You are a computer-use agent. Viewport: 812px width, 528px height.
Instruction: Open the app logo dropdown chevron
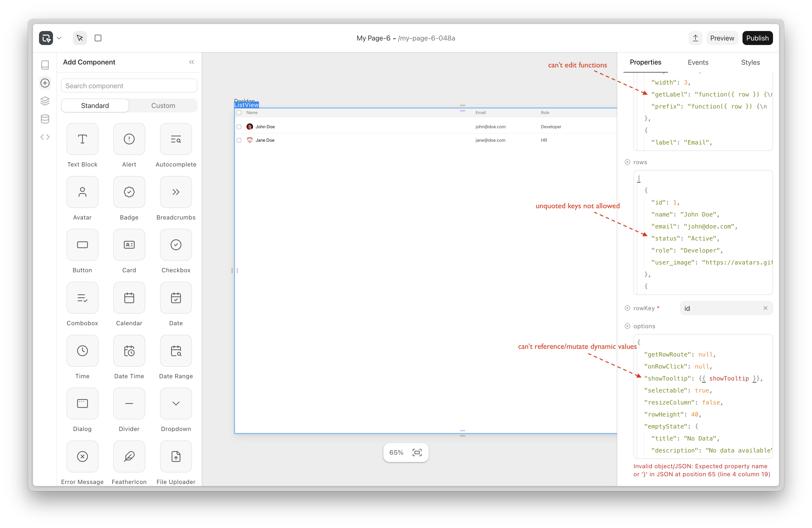click(59, 38)
